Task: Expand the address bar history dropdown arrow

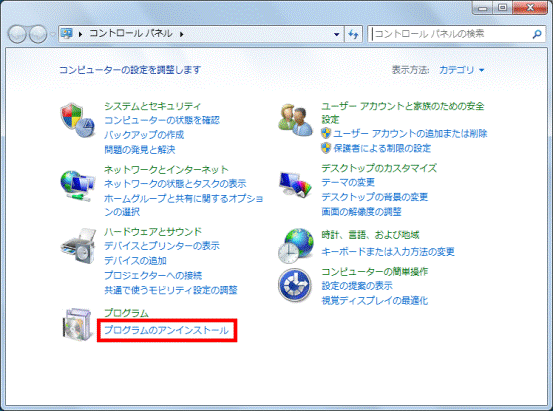Action: click(336, 34)
